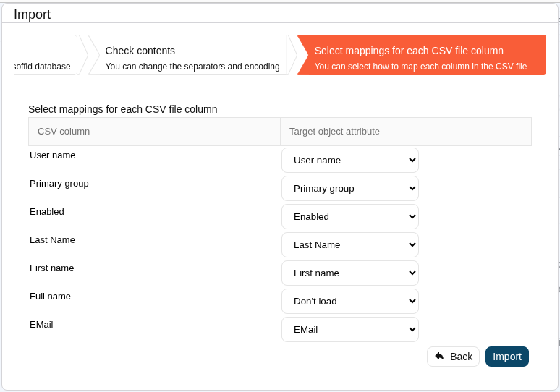Expand the First name attribute dropdown

pos(350,273)
